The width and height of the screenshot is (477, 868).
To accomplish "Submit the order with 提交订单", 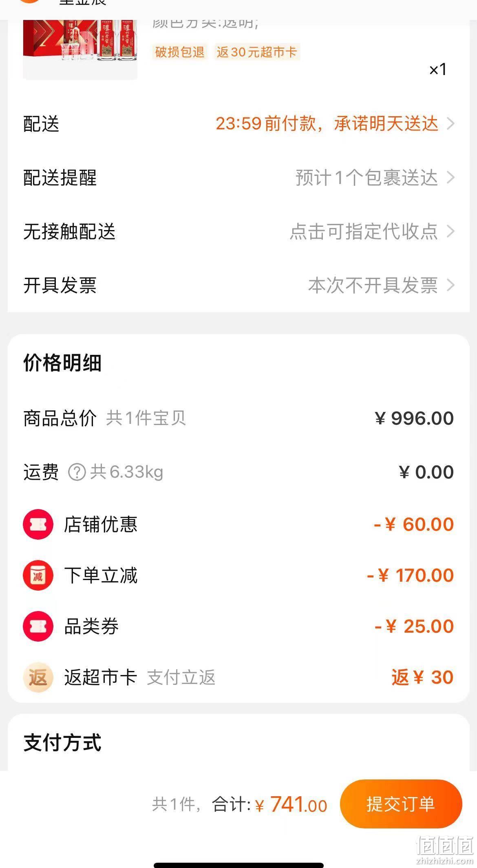I will pos(401,804).
